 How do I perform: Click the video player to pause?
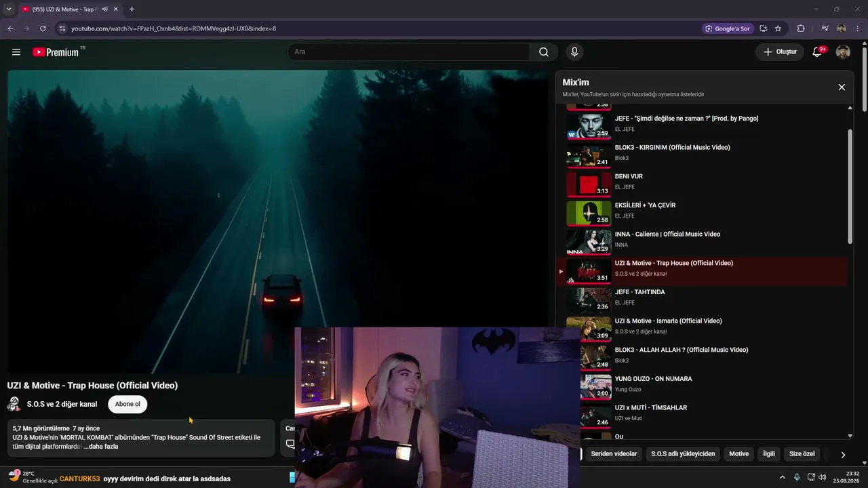click(277, 221)
